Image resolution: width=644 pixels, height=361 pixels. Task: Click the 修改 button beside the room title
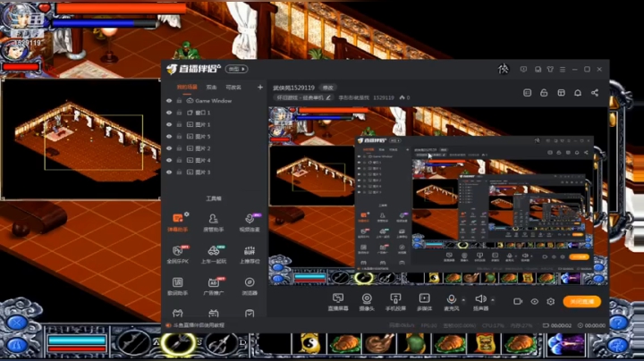[327, 88]
